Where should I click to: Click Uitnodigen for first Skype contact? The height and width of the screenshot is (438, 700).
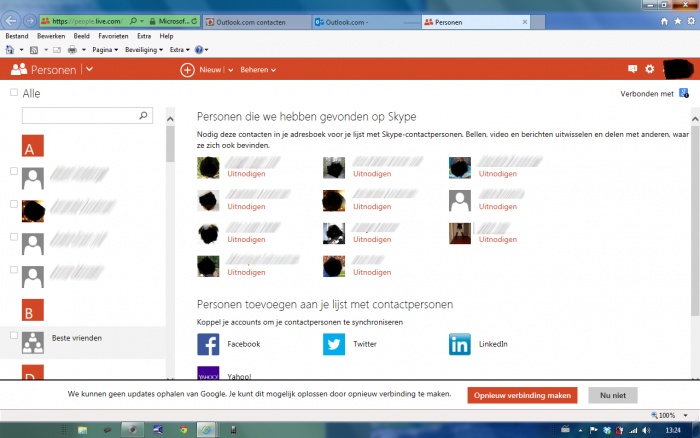click(246, 174)
